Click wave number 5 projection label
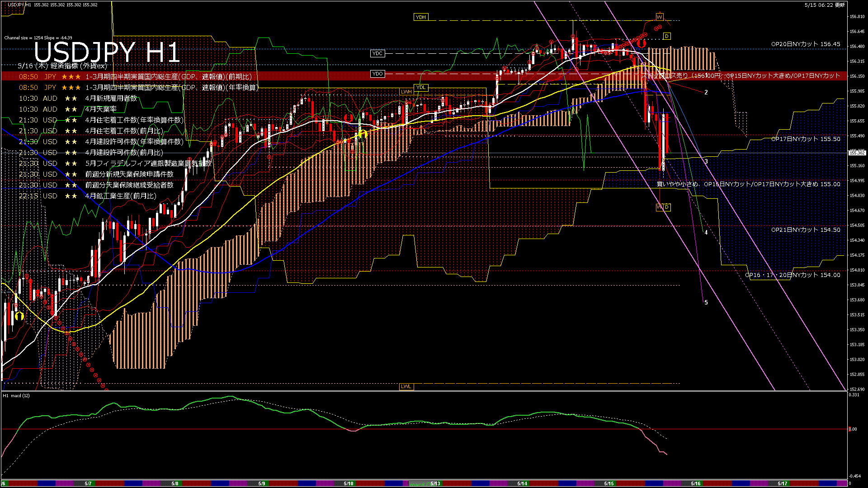The image size is (868, 488). [x=706, y=302]
